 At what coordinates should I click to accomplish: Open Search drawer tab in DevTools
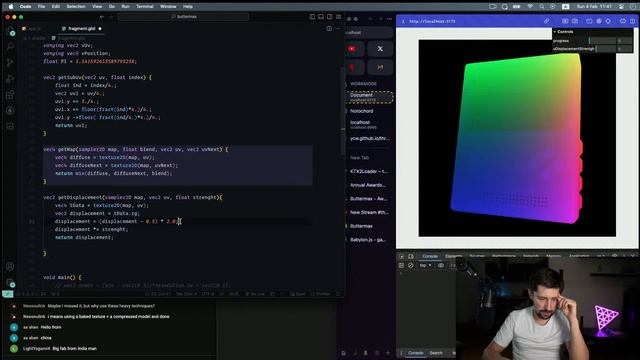pyautogui.click(x=436, y=353)
